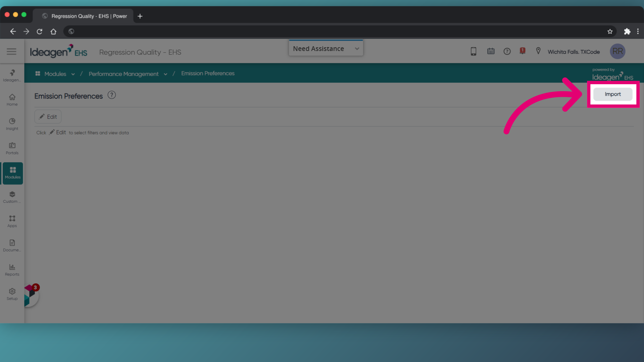Open the Custom sidebar section
Viewport: 644px width, 362px height.
point(12,197)
